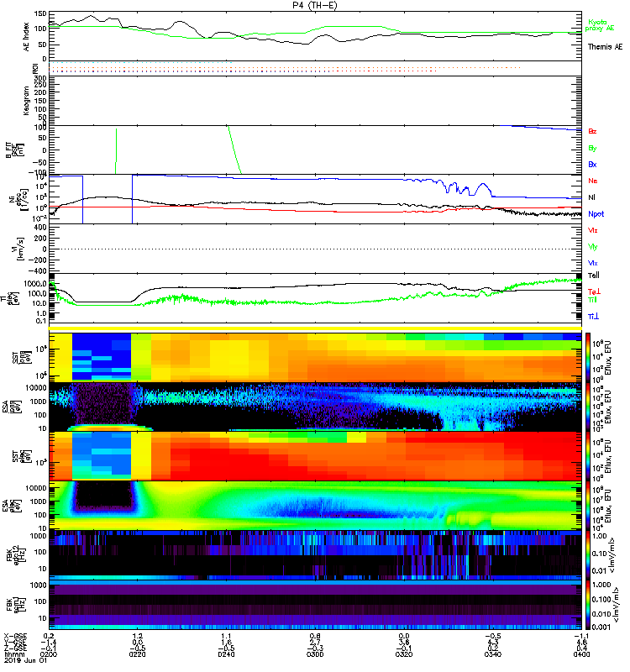Select the blue 'Npot' legend label

[596, 214]
